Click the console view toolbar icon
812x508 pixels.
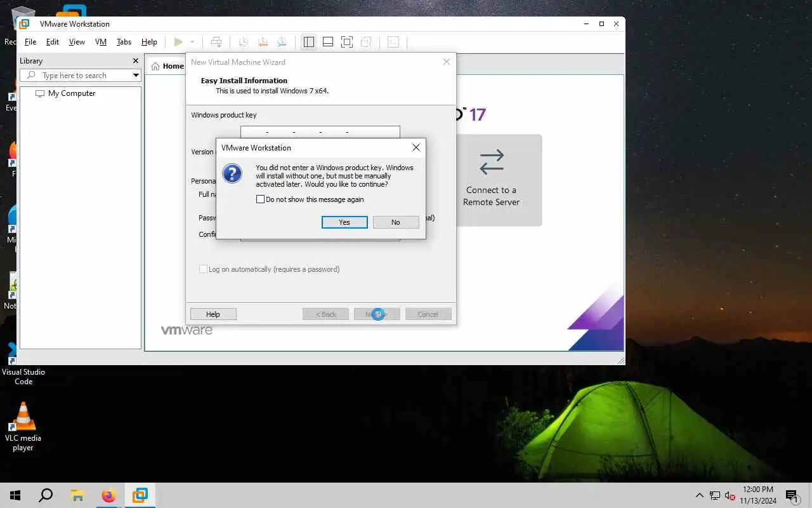coord(393,42)
